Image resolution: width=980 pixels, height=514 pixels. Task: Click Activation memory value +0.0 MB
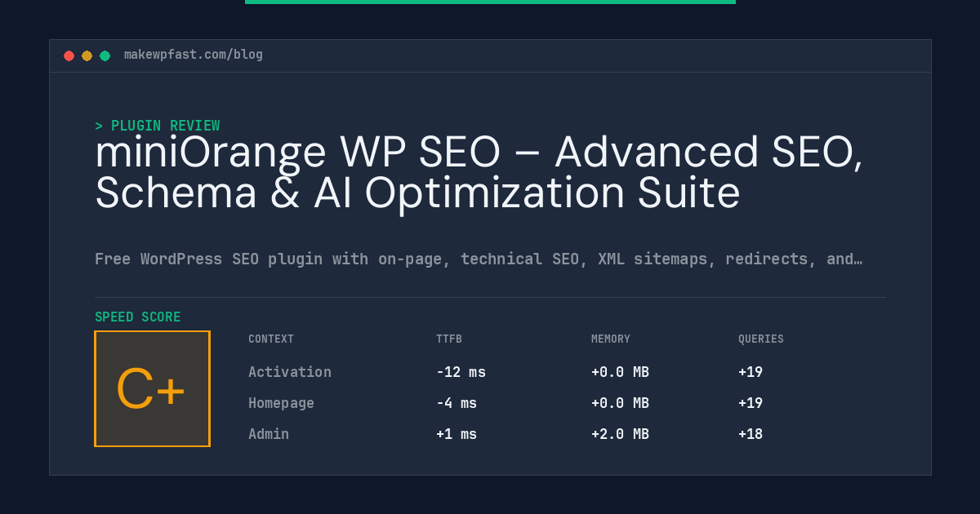point(620,372)
